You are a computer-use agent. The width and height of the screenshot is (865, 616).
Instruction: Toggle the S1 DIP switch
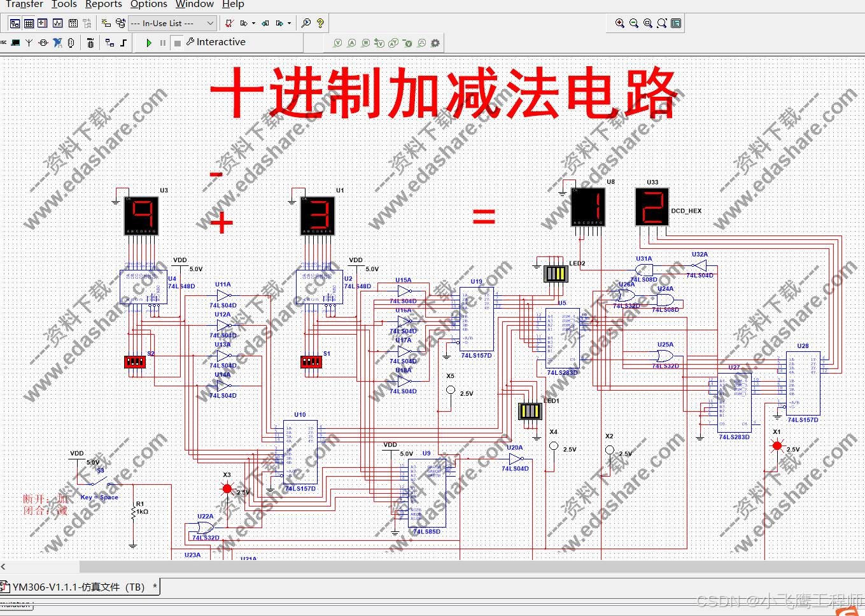(x=311, y=362)
